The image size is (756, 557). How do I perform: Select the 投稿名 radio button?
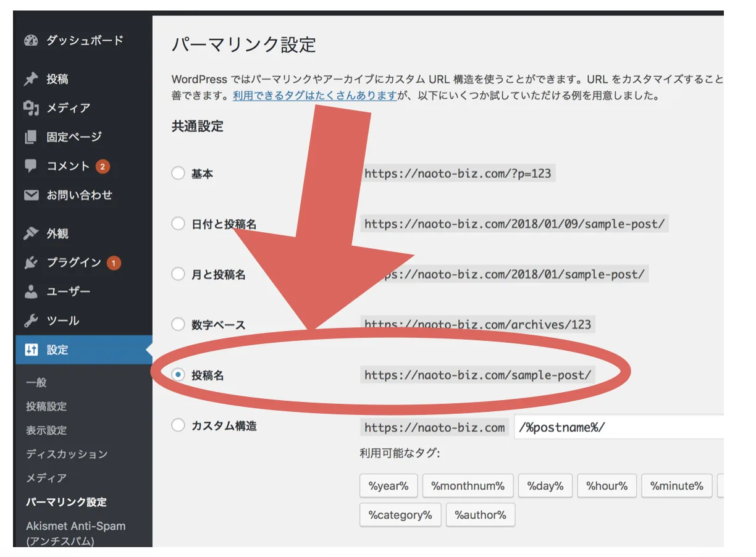(178, 374)
